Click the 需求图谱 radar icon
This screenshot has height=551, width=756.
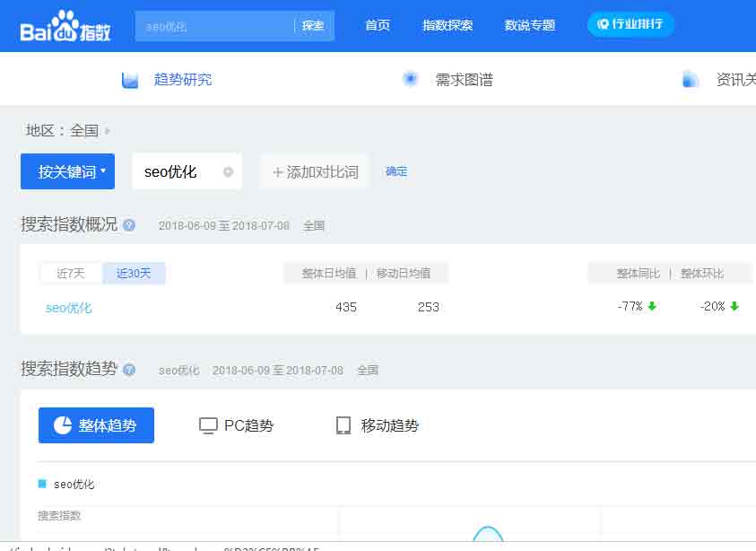point(410,79)
